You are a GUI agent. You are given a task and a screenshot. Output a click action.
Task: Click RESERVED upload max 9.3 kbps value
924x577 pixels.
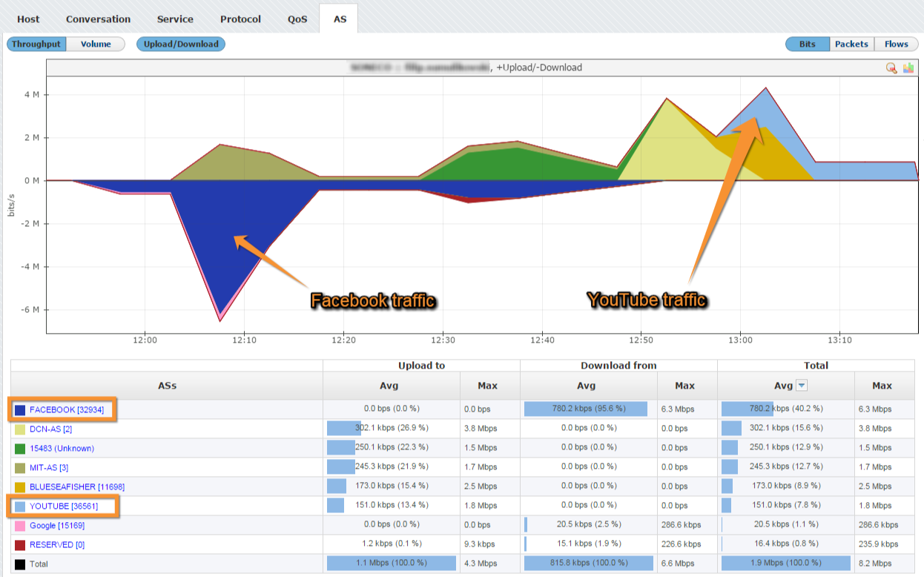tap(480, 544)
